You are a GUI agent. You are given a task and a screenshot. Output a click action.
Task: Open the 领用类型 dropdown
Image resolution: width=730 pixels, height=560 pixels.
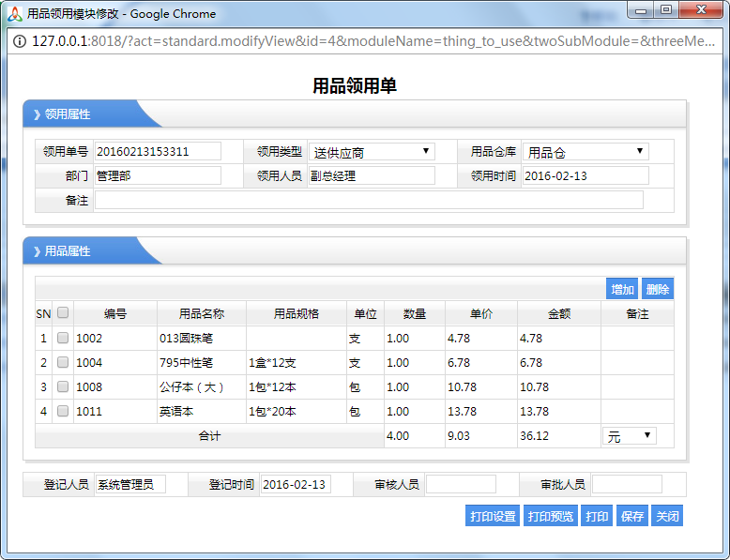pyautogui.click(x=372, y=152)
